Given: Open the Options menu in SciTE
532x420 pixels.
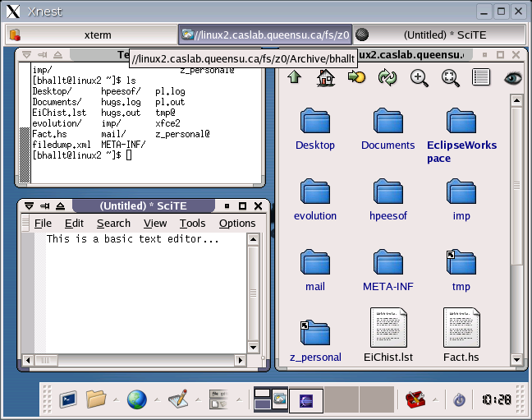Looking at the screenshot, I should click(237, 223).
